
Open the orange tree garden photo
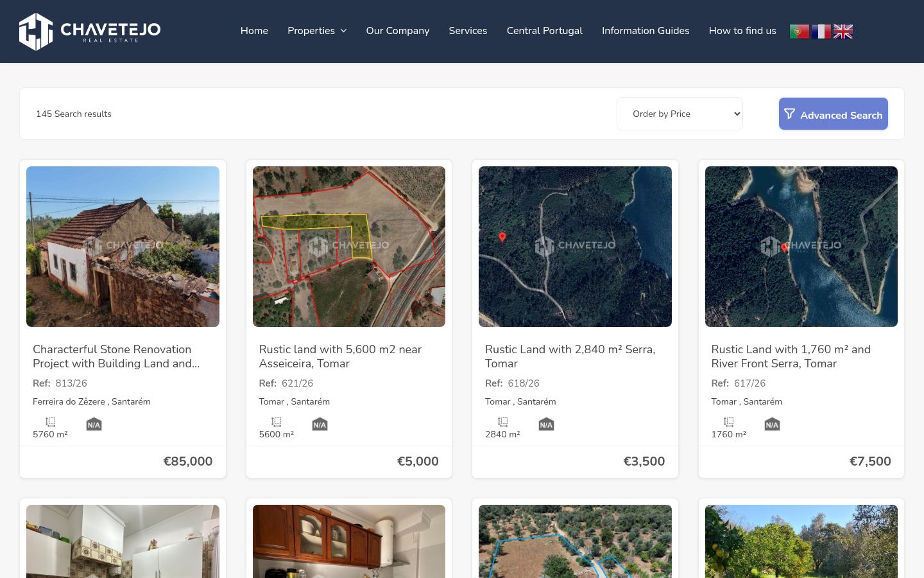pos(801,541)
